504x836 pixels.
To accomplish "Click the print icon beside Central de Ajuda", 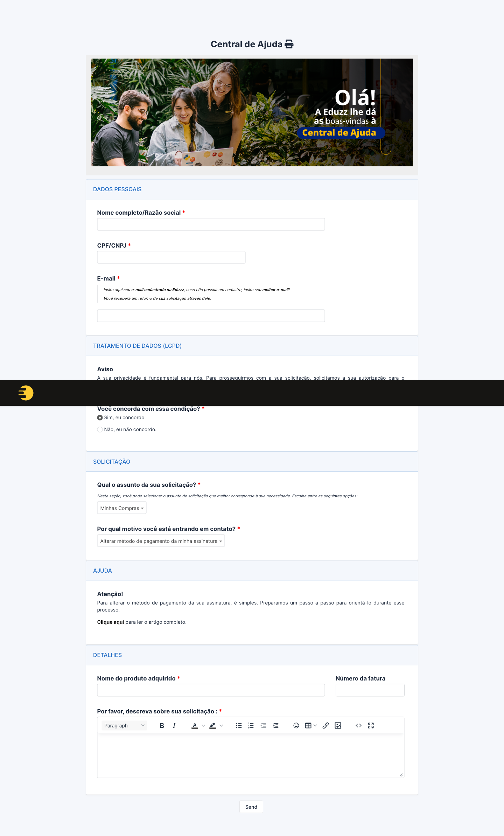I will [289, 44].
